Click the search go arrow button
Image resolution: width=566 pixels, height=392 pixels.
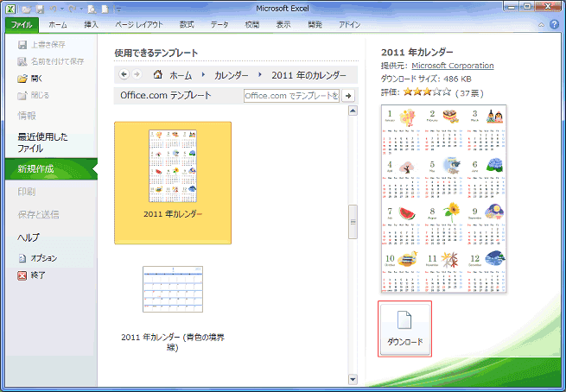tap(348, 96)
